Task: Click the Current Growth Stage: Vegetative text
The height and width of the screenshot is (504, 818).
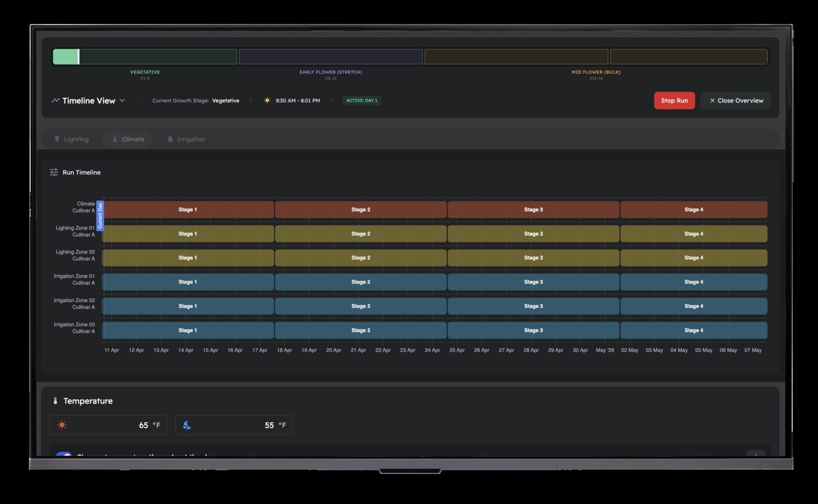Action: [196, 100]
